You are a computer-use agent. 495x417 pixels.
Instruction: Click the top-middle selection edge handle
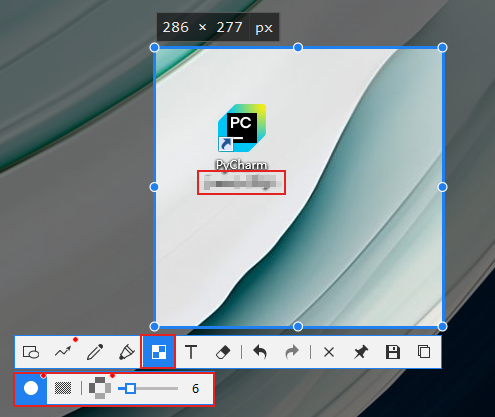click(x=298, y=48)
